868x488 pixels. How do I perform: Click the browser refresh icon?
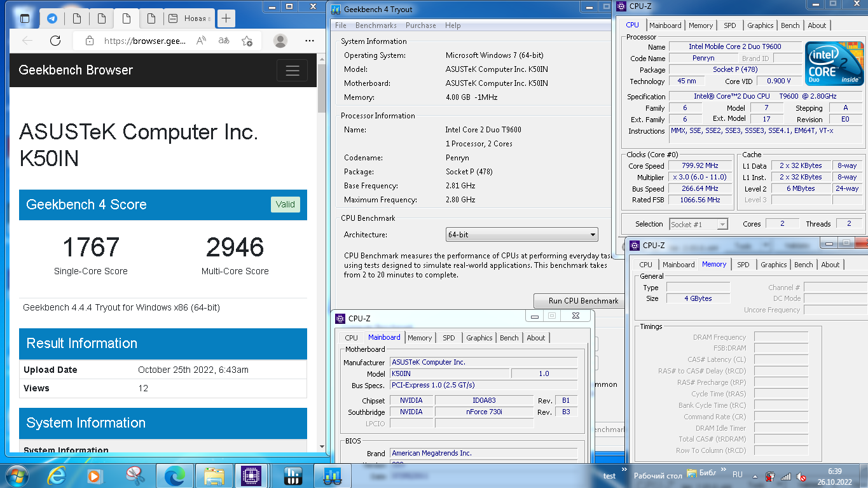click(55, 41)
